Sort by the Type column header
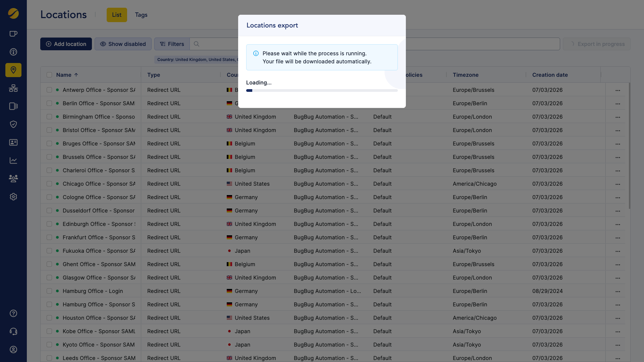The width and height of the screenshot is (644, 362). [154, 75]
